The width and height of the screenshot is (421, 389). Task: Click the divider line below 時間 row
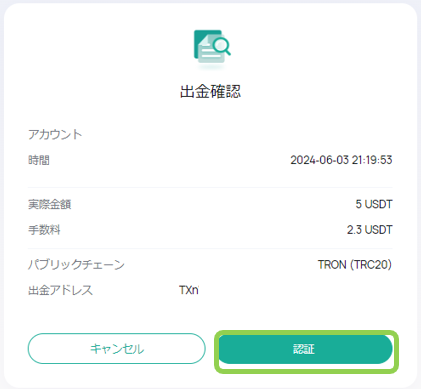(210, 188)
